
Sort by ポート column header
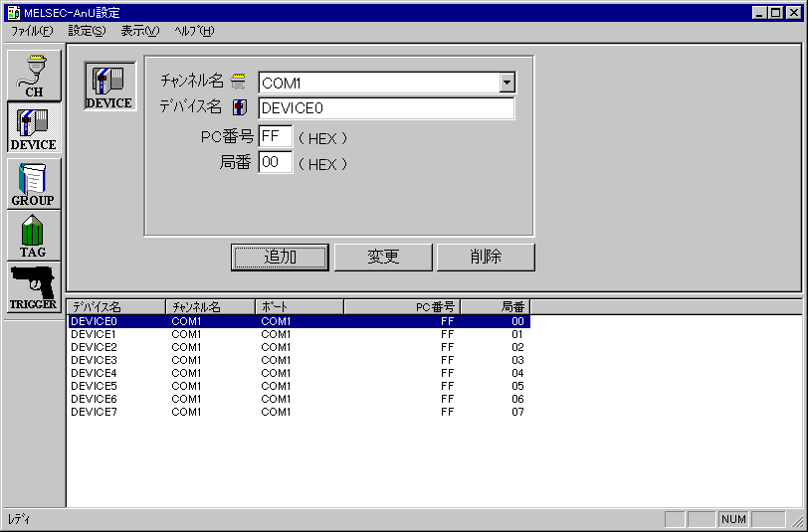[x=300, y=307]
